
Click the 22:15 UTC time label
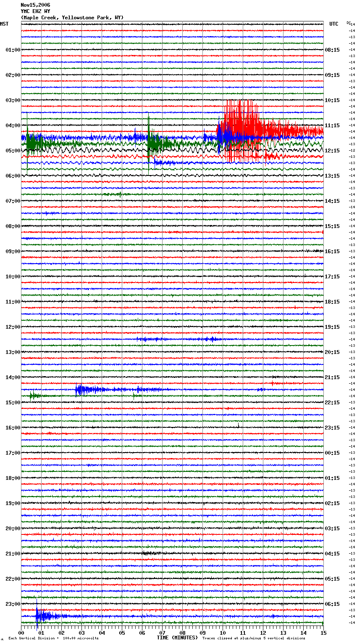pos(332,403)
